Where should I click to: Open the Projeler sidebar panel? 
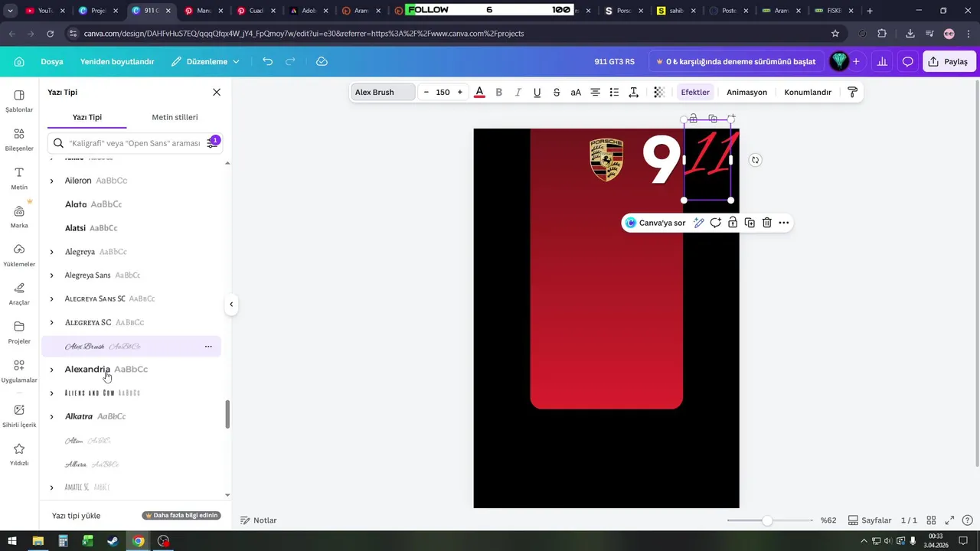click(19, 332)
